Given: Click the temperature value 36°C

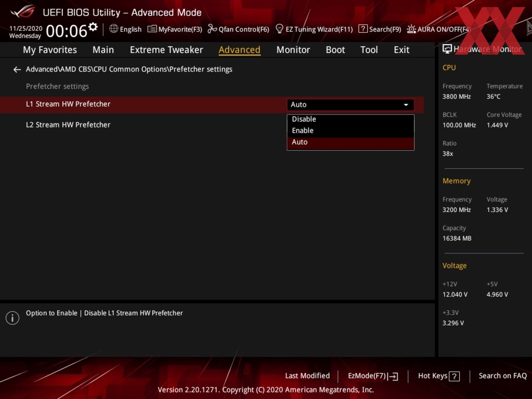Looking at the screenshot, I should point(493,97).
